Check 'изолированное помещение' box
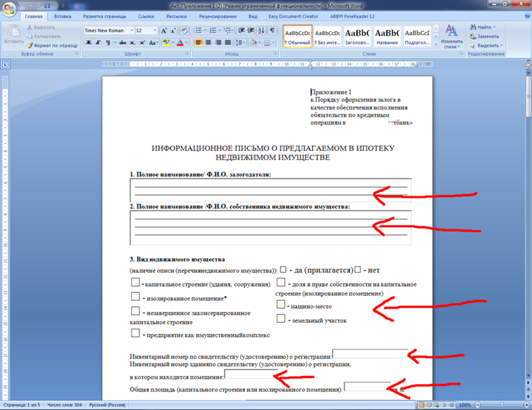The image size is (532, 410). click(x=136, y=297)
